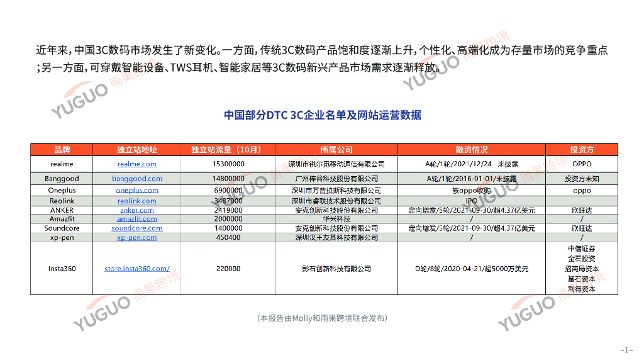644x363 pixels.
Task: Click financing cell A轮/1轮/2021/12/24
Action: tap(472, 164)
